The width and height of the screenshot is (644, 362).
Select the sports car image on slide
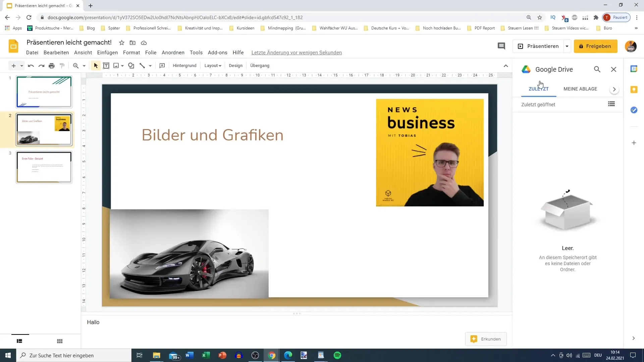(x=189, y=254)
